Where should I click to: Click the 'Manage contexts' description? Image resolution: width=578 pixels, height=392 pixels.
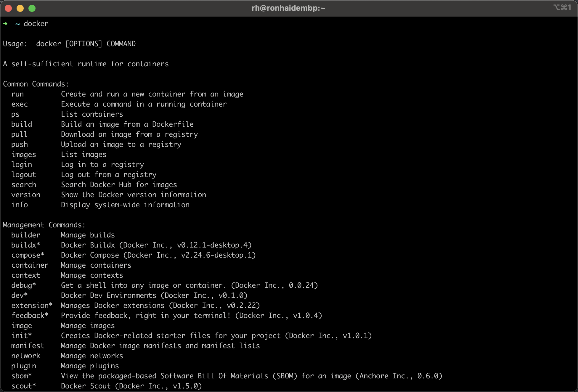pyautogui.click(x=92, y=275)
